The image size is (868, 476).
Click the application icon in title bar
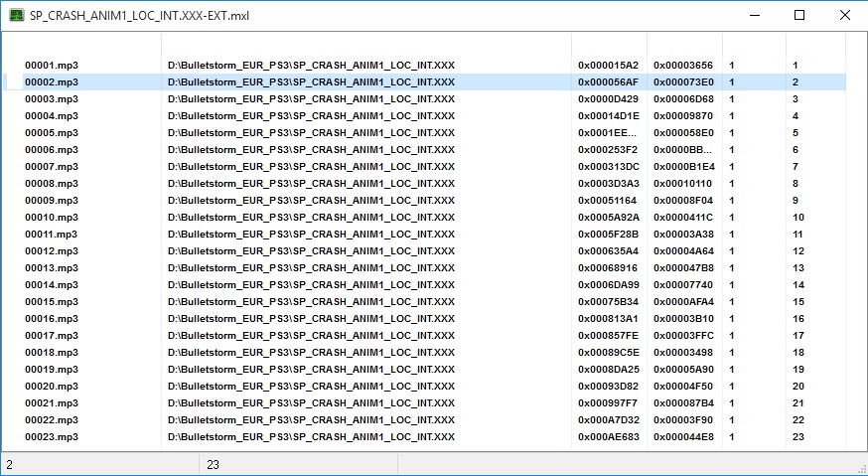click(17, 15)
